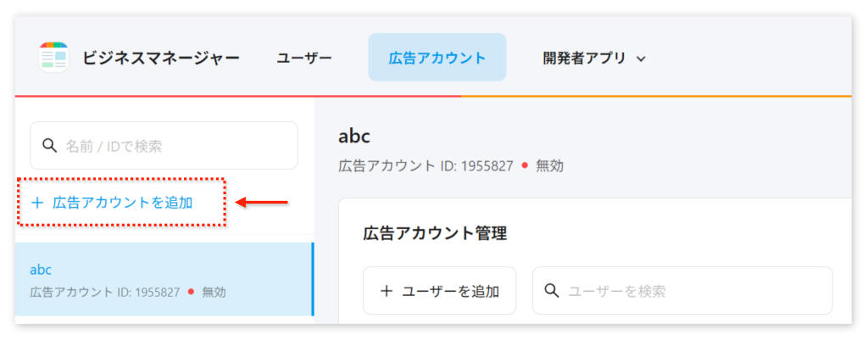Viewport: 868px width, 341px height.
Task: Select the abc ad account in the sidebar list
Action: [x=161, y=280]
